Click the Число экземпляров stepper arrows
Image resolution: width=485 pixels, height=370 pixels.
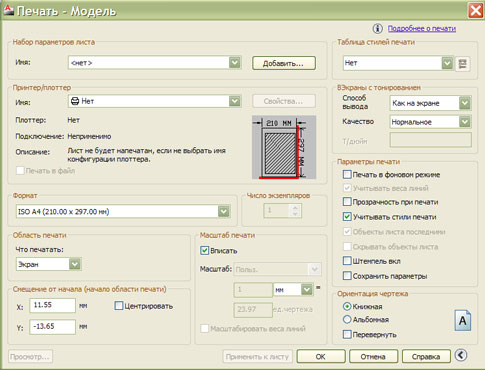295,211
